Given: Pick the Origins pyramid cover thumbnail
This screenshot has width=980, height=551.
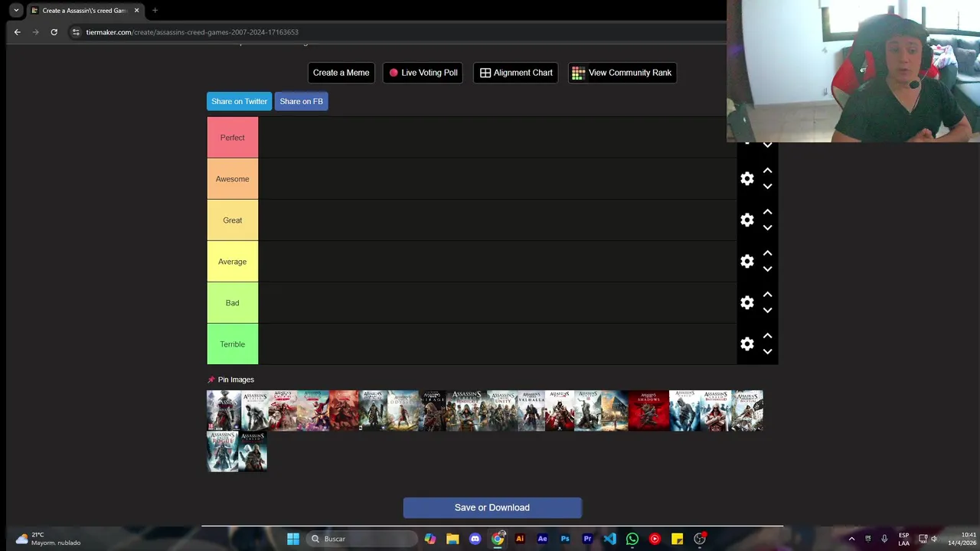Looking at the screenshot, I should point(614,411).
